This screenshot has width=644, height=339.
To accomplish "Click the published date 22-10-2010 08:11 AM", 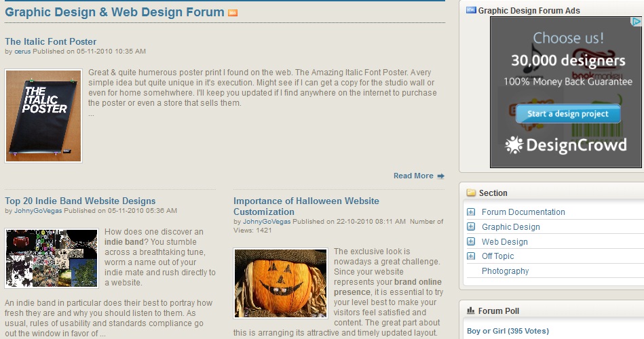I will tap(371, 221).
